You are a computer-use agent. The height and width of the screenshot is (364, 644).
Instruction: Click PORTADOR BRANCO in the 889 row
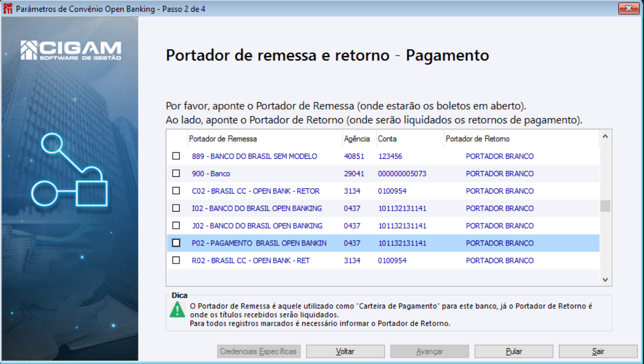point(500,156)
